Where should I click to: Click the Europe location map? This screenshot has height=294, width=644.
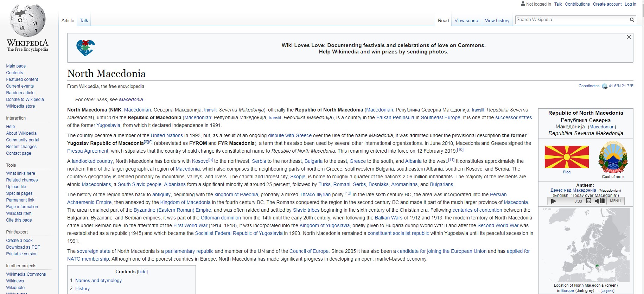point(586,244)
